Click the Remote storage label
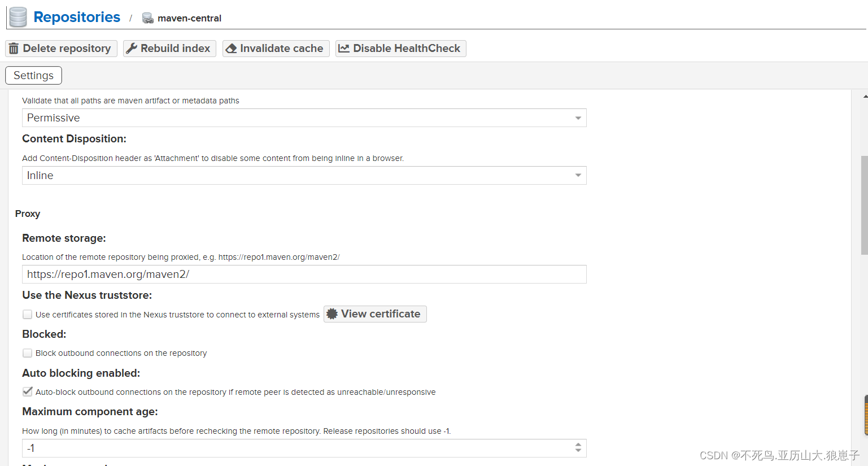868x466 pixels. click(x=64, y=238)
